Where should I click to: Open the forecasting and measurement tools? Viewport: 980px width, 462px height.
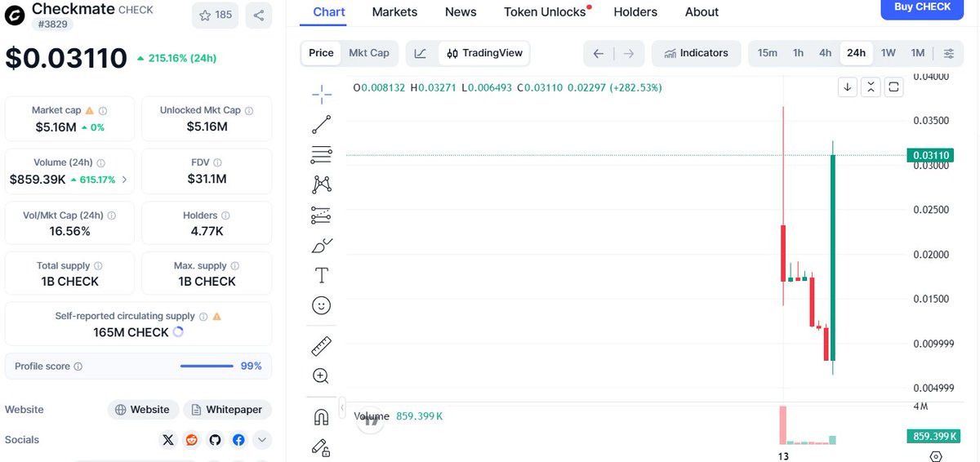tap(322, 215)
